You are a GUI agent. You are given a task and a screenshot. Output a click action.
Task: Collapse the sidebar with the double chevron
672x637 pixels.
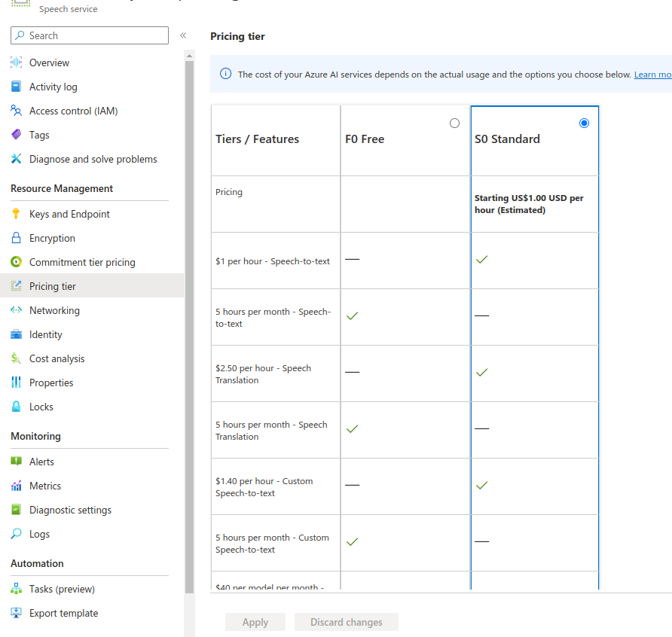pos(183,35)
